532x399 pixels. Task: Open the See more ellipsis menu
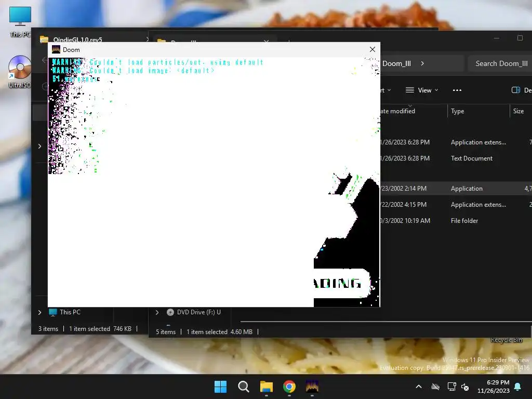(457, 90)
